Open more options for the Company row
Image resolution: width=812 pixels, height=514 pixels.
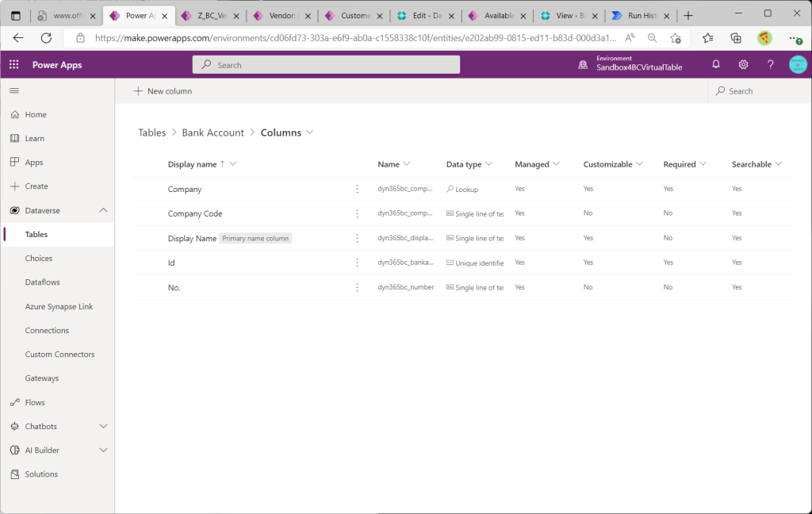pyautogui.click(x=357, y=189)
